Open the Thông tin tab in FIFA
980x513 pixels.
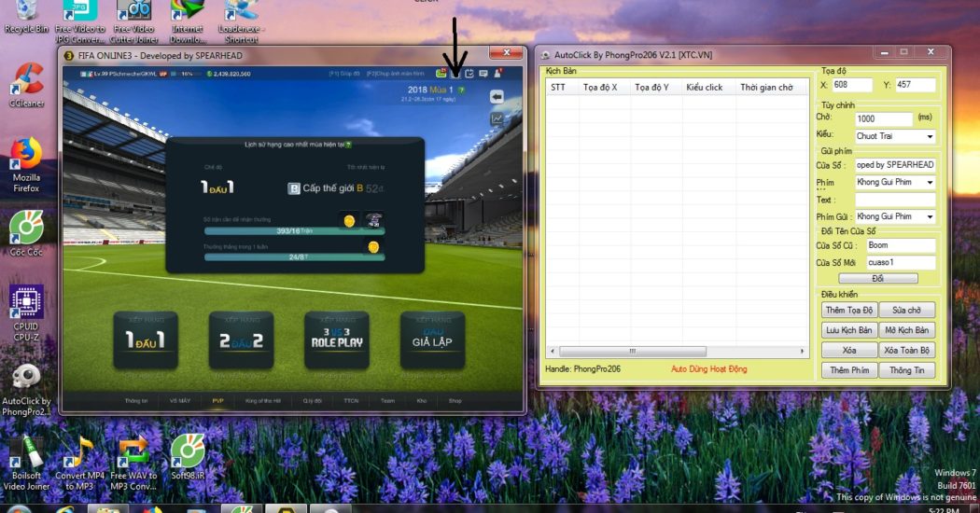135,400
